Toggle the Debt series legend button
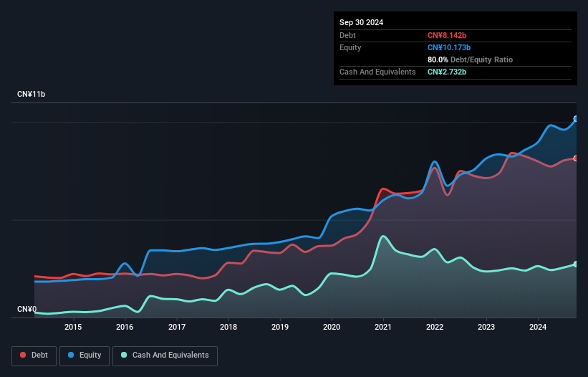 point(34,355)
